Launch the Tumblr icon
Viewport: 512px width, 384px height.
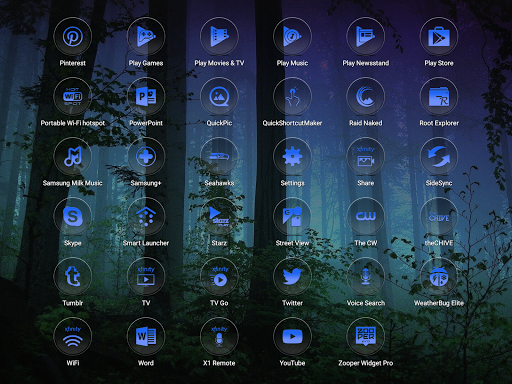point(73,276)
